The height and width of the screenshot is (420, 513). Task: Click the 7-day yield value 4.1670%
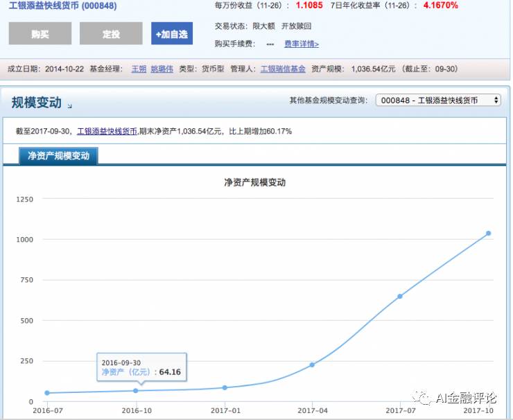coord(440,6)
